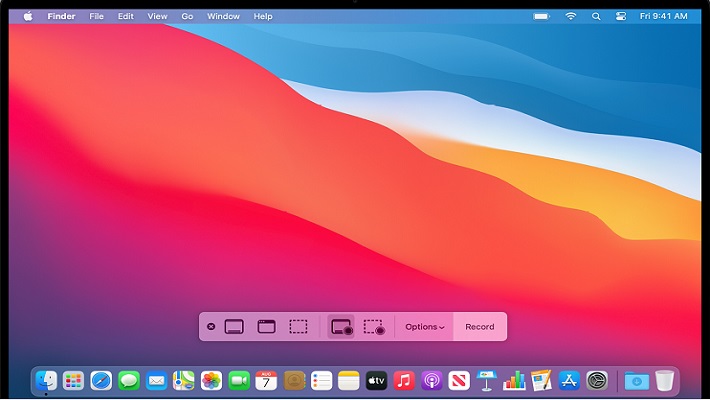Launch Safari from the Dock
The height and width of the screenshot is (400, 710).
coord(101,381)
